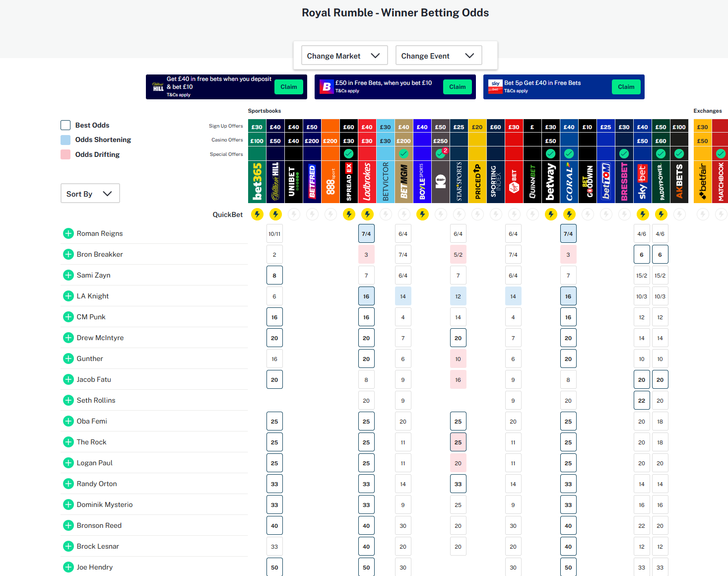Click bet365 £30 sign up offer
The height and width of the screenshot is (576, 728).
257,127
